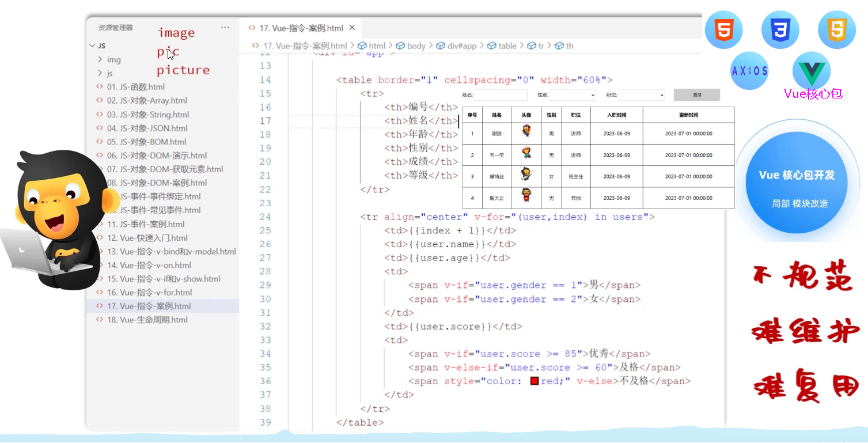Open the 性别 dropdown
868x443 pixels.
coord(573,95)
